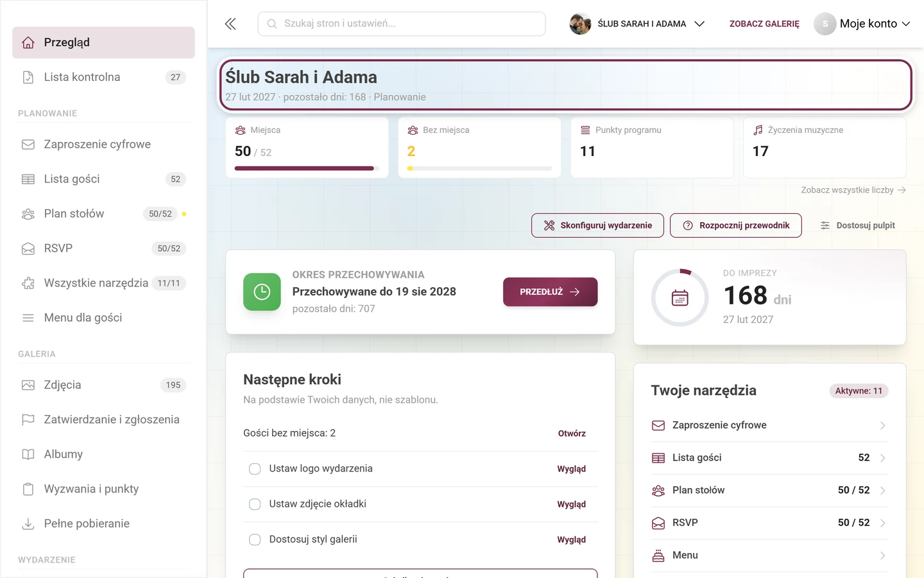
Task: Click the puzzle icon for Wszystkie narzędzia
Action: pos(28,283)
